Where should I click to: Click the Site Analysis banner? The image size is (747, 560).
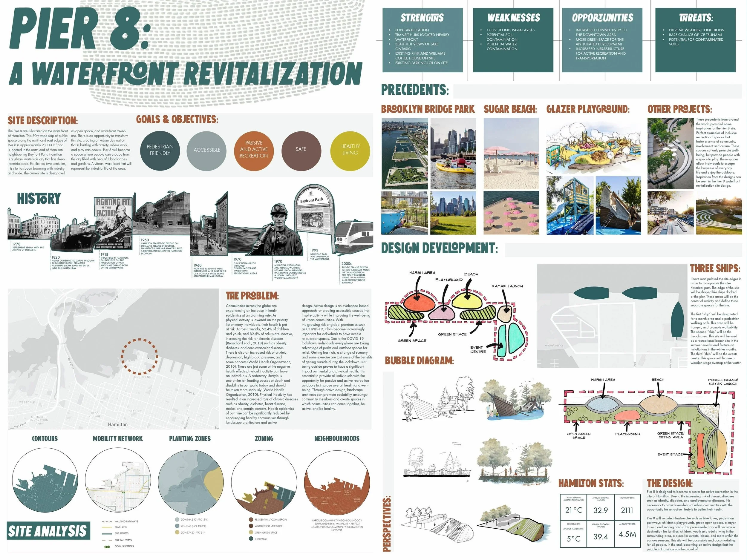[48, 531]
